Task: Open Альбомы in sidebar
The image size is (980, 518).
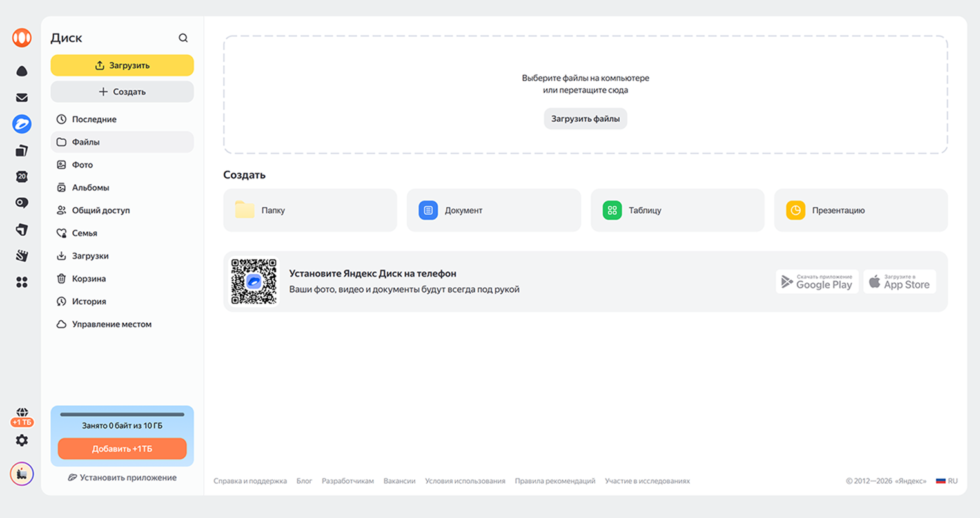Action: (x=122, y=187)
